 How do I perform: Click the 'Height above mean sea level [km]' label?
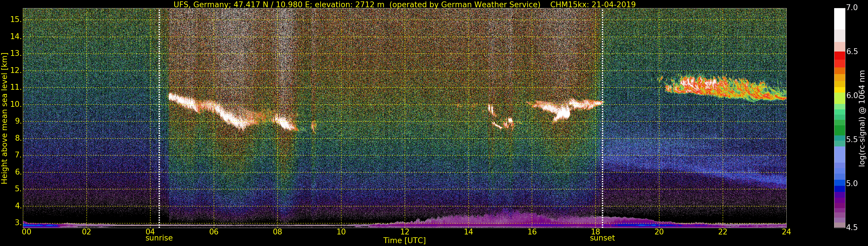[4, 118]
